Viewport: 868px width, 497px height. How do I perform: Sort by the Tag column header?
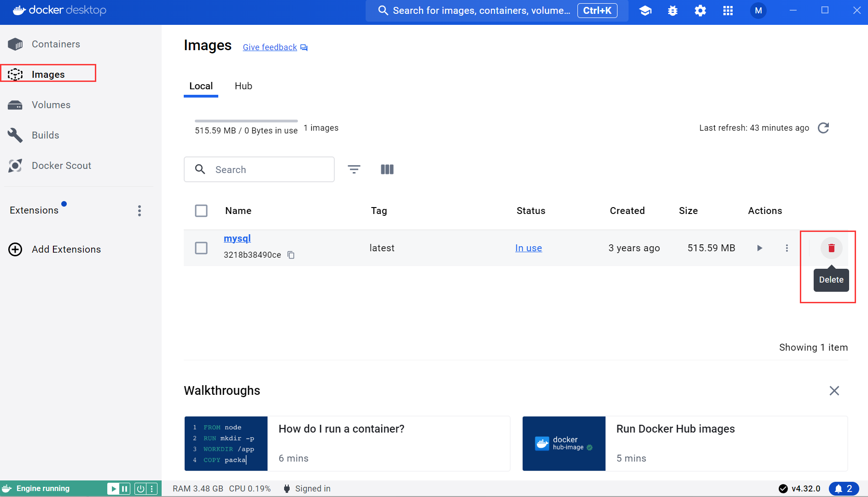click(x=379, y=211)
